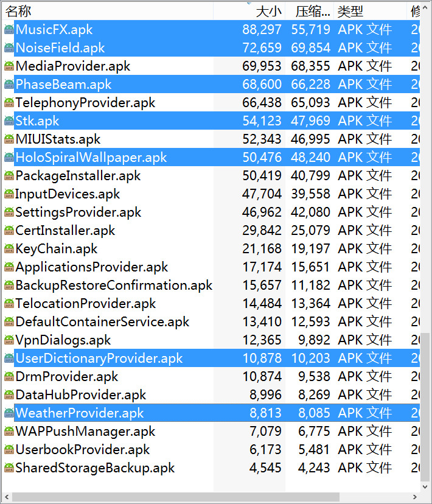Image resolution: width=432 pixels, height=504 pixels.
Task: Click the CertInstaller.apk file icon
Action: [x=9, y=231]
